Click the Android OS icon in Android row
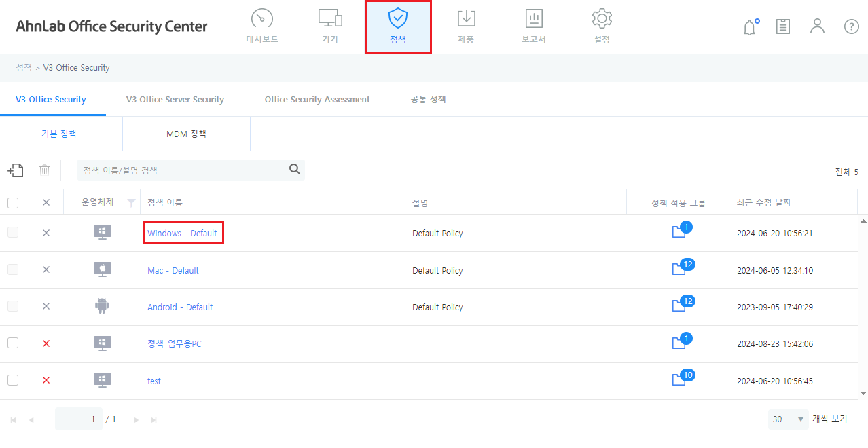 (x=103, y=306)
